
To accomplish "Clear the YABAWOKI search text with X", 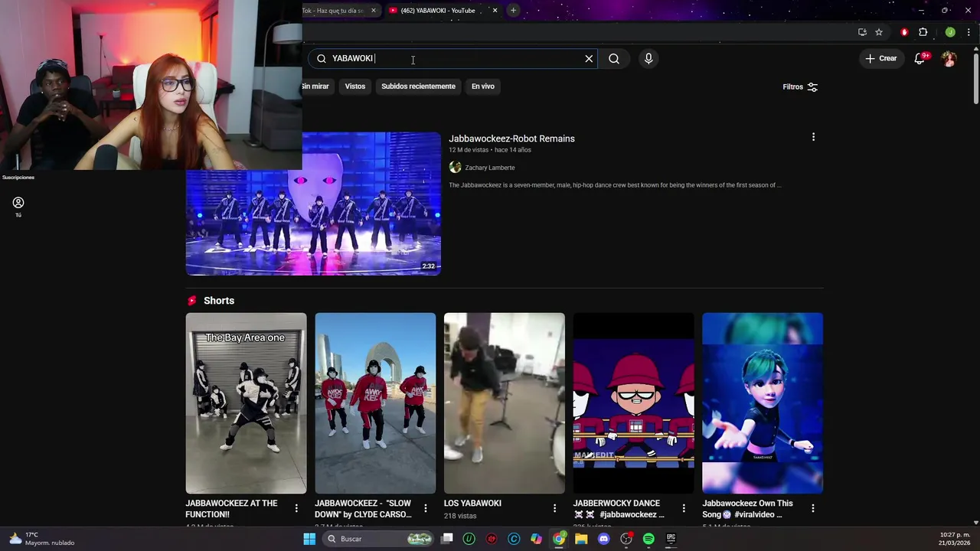I will pos(589,58).
